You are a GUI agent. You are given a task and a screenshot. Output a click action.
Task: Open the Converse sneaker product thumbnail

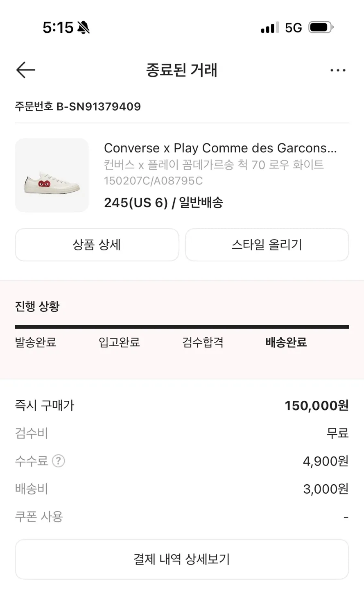coord(52,175)
